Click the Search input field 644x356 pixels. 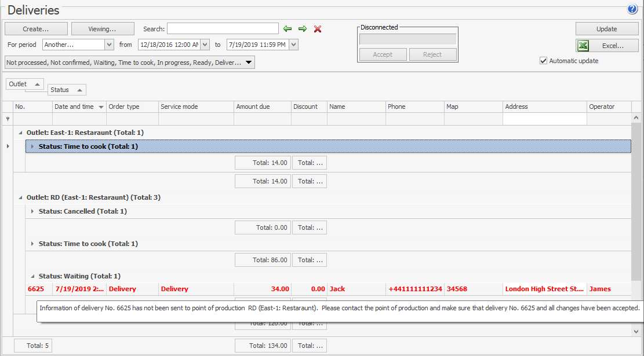223,29
